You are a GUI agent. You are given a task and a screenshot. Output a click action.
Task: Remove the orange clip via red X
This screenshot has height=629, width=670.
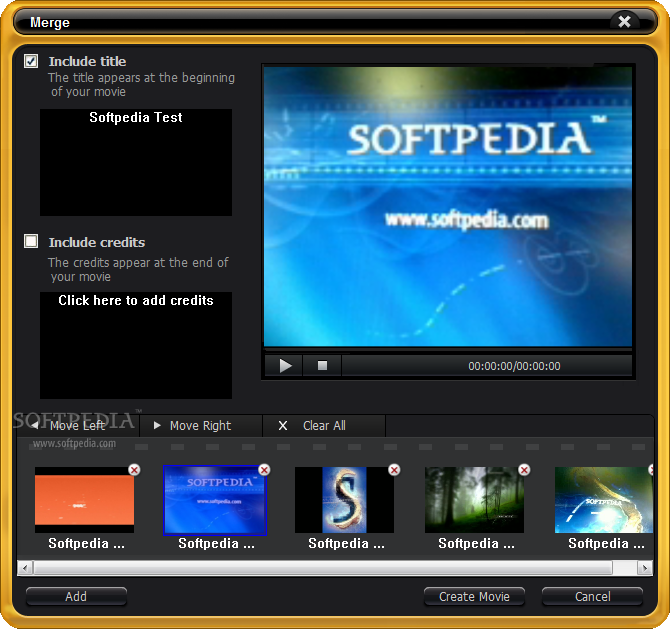(134, 470)
